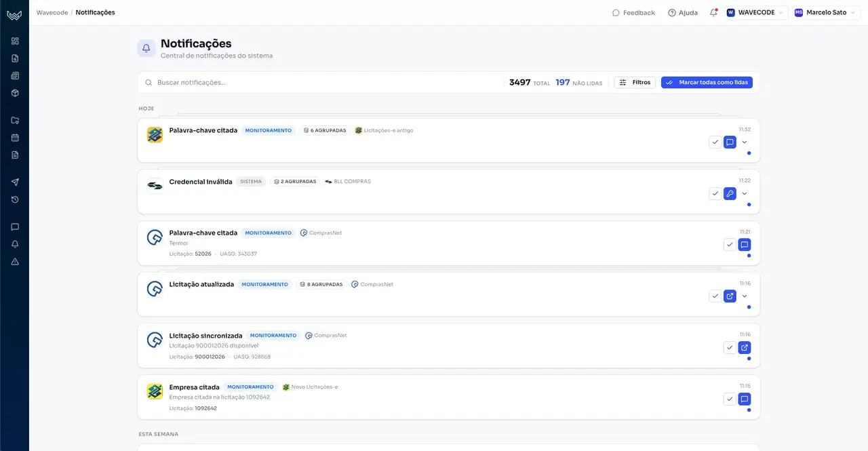Screen dimensions: 868x451
Task: Expand the Credencial inválida grouped notifications
Action: coord(745,193)
